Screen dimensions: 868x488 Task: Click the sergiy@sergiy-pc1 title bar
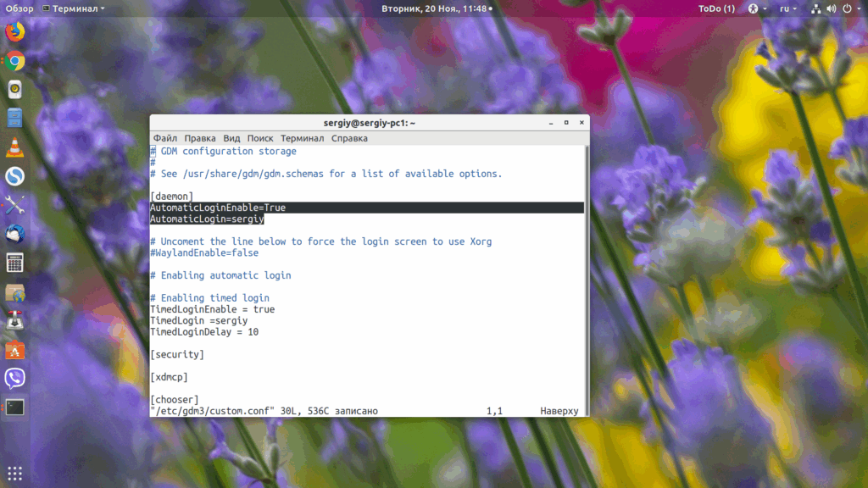click(370, 123)
